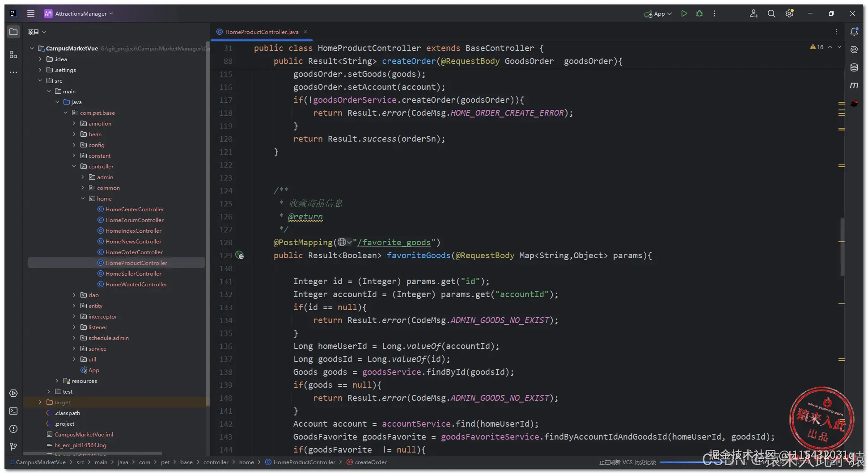Start debugging the App configuration
Image resolution: width=868 pixels, height=474 pixels.
click(699, 13)
